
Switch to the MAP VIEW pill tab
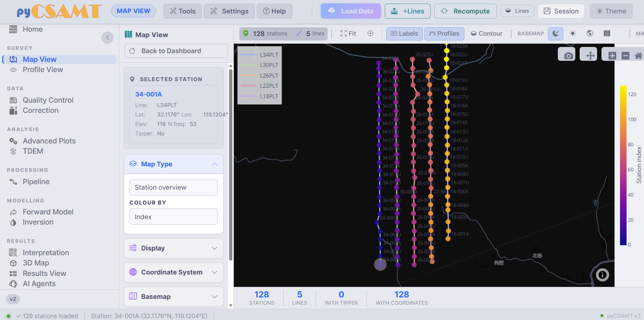(x=133, y=11)
